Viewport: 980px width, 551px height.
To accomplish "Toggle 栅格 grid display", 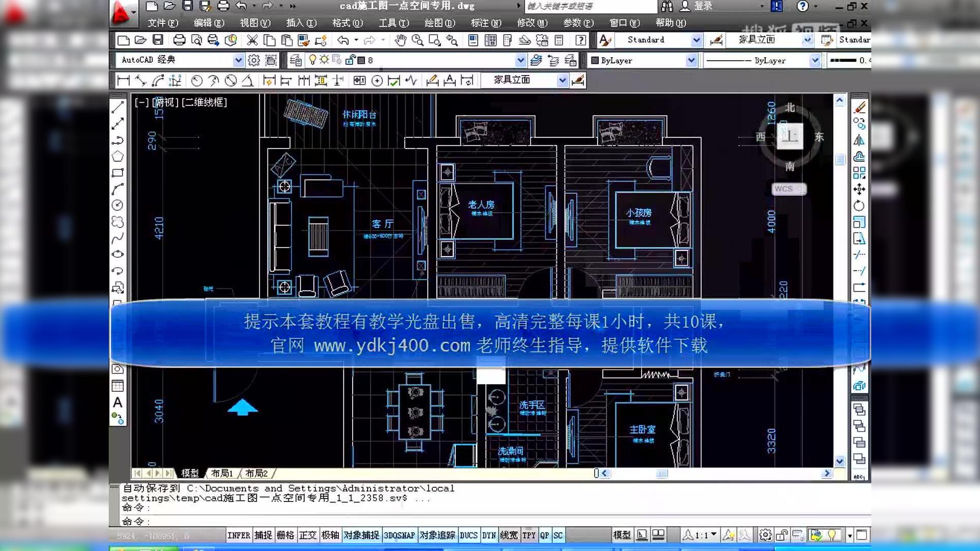I will [285, 535].
